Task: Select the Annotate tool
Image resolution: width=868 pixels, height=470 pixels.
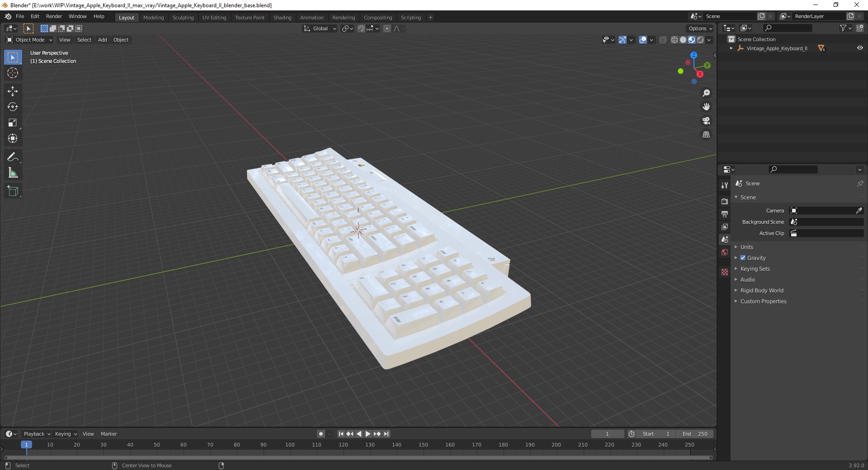Action: 13,157
